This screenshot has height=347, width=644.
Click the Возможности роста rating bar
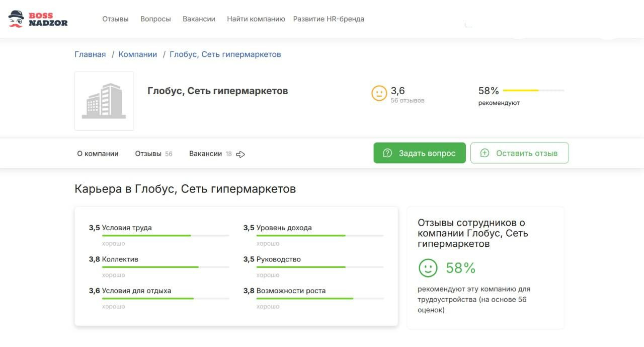[320, 298]
